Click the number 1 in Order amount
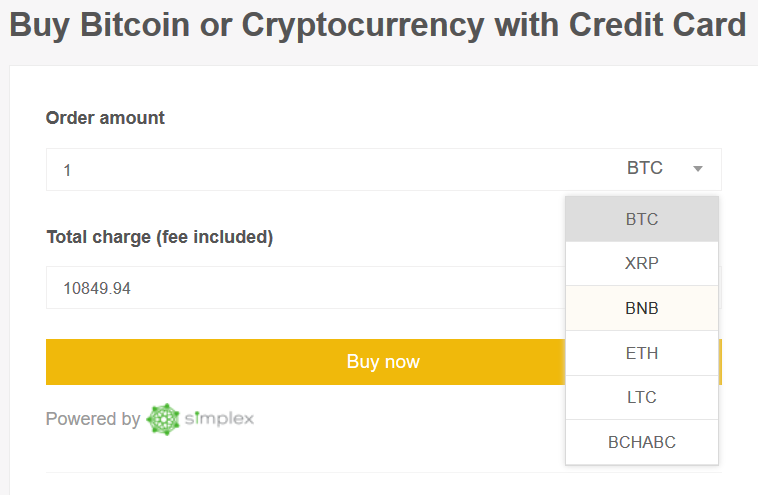The image size is (758, 495). coord(67,171)
